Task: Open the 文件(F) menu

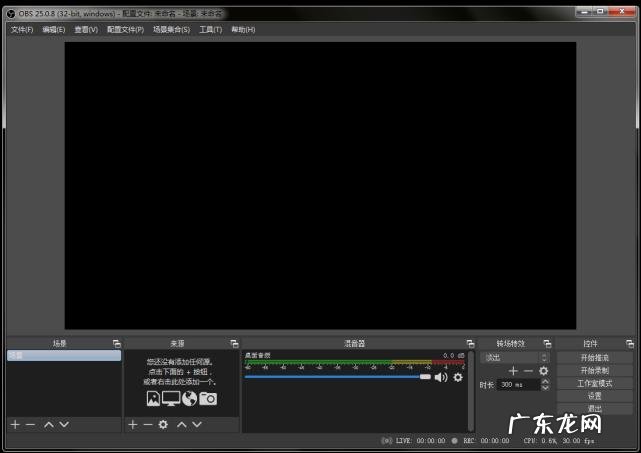Action: (x=22, y=30)
